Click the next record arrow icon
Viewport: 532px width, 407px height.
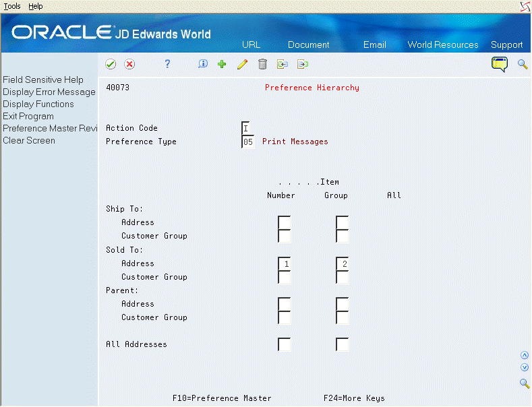[x=303, y=64]
